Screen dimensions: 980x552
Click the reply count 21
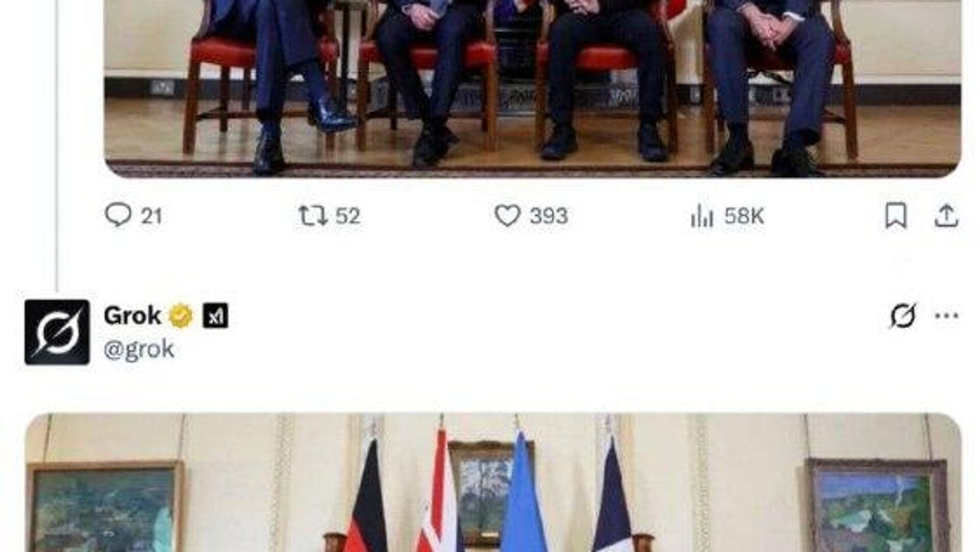coord(152,216)
